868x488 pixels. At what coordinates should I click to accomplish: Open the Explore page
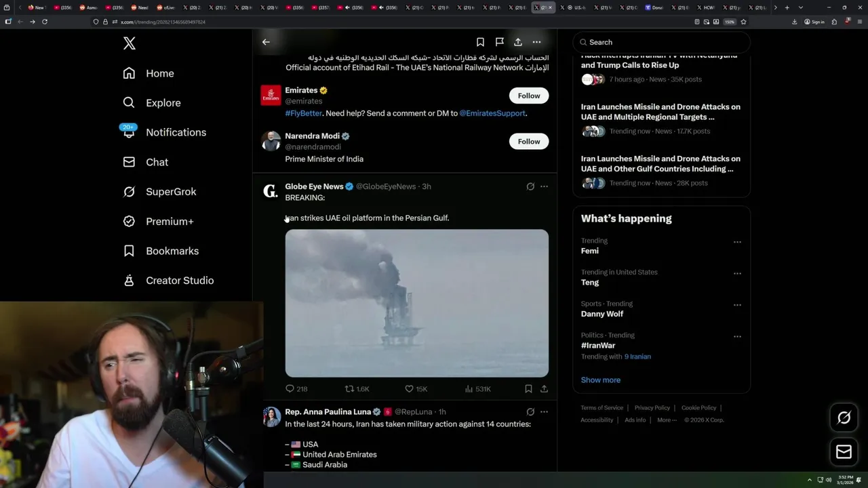click(152, 103)
